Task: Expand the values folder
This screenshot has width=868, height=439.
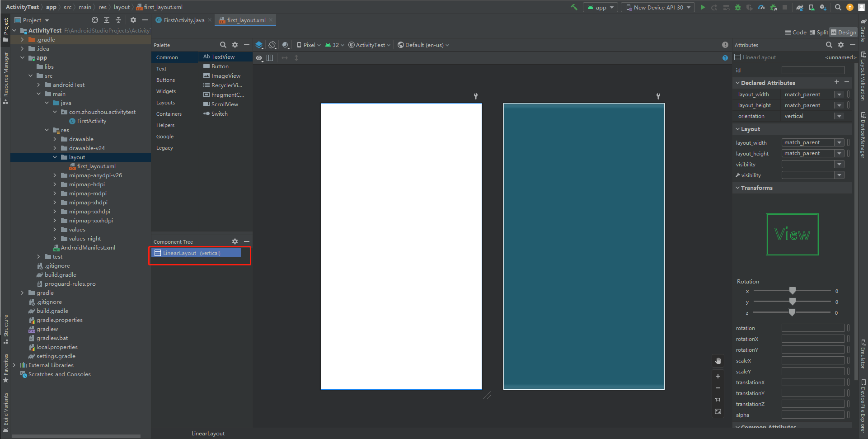Action: pos(55,229)
